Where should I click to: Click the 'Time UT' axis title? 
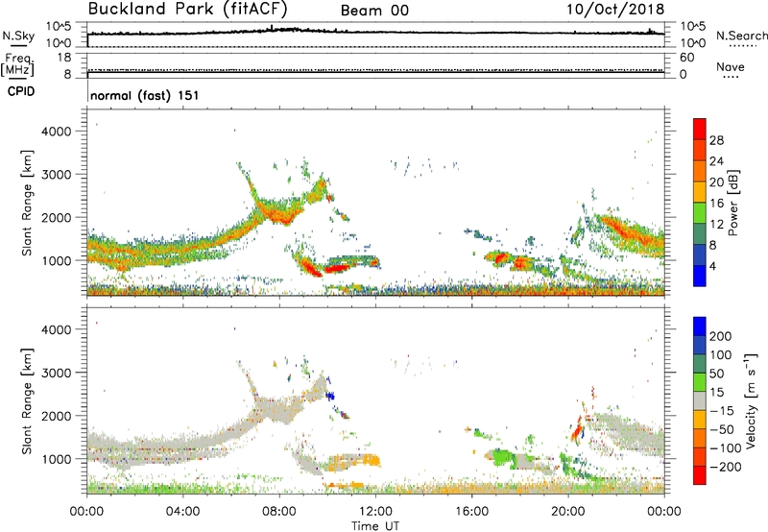(375, 526)
